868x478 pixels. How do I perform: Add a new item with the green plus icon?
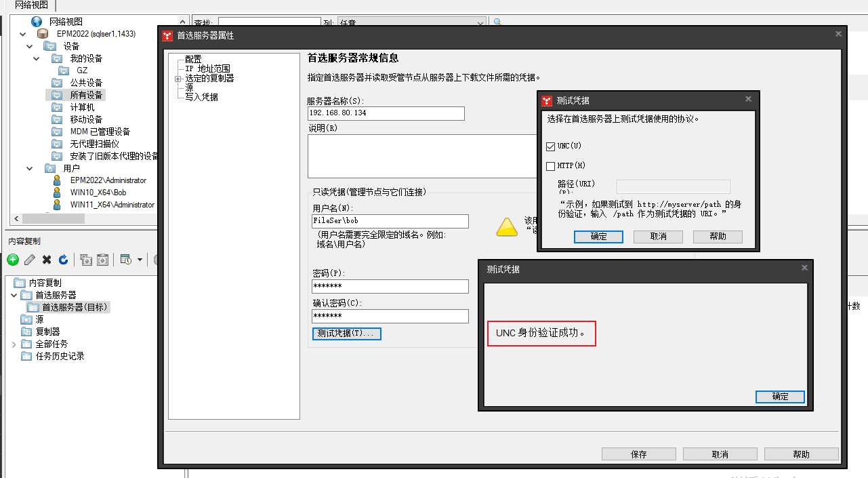tap(12, 260)
